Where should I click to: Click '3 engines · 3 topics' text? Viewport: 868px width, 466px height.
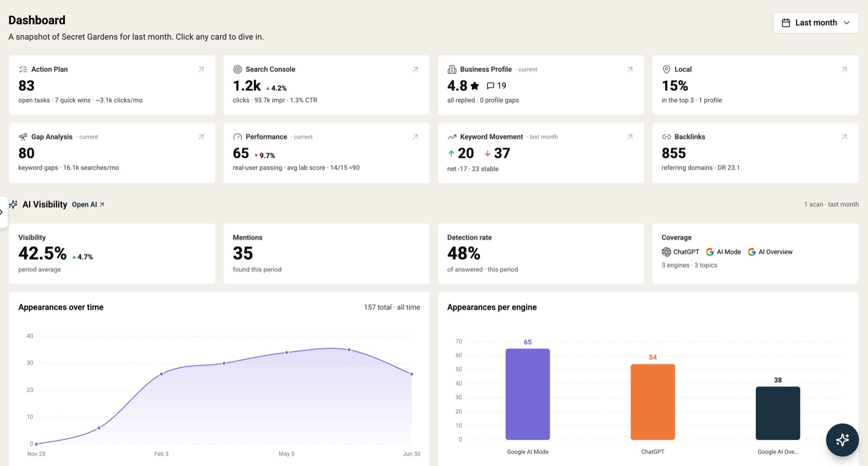tap(689, 265)
